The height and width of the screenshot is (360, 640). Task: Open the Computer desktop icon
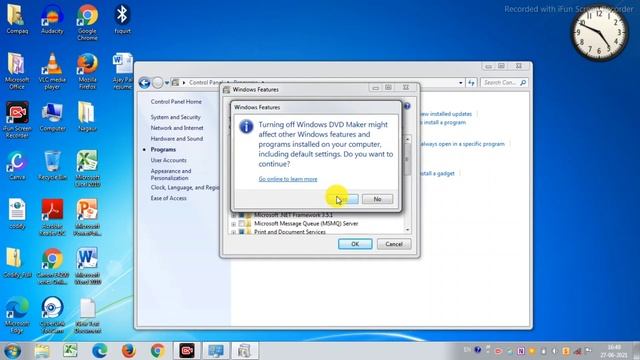52,117
